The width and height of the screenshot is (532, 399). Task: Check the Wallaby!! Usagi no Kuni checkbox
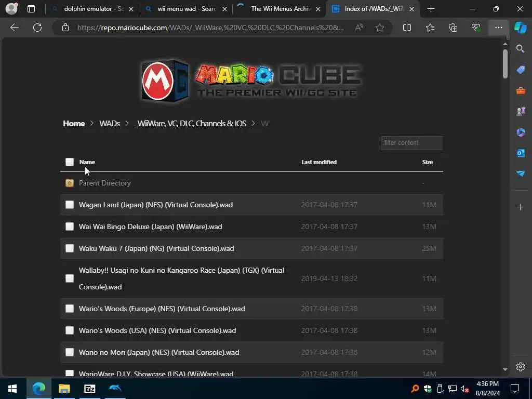(70, 278)
